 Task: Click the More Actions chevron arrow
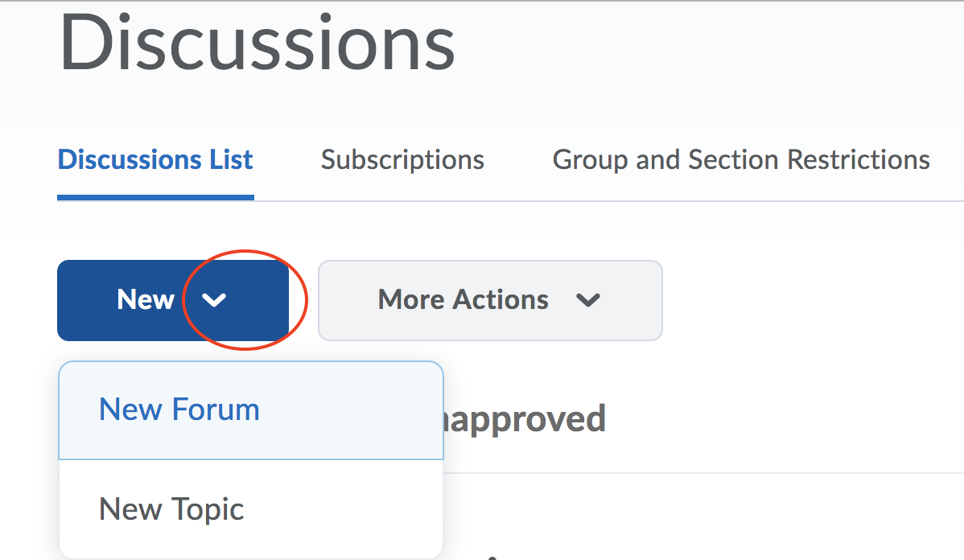(x=588, y=300)
